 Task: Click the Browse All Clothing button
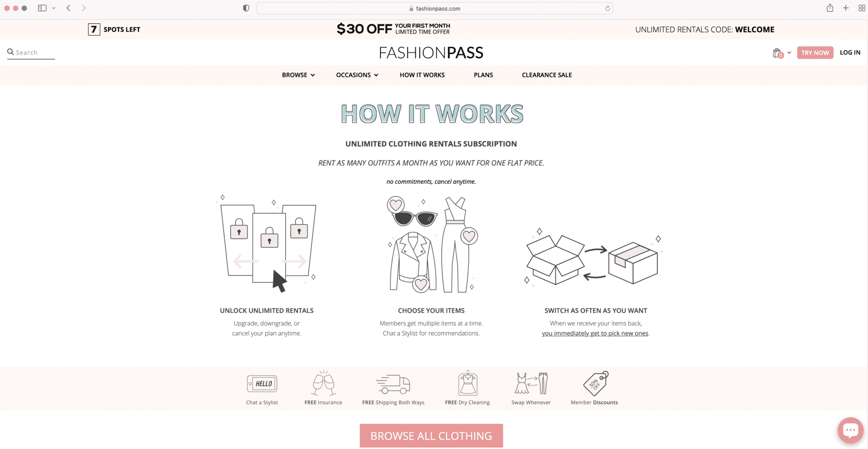tap(431, 436)
